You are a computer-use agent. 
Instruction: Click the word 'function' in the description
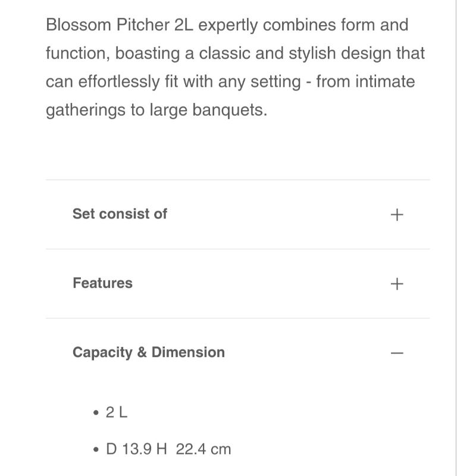76,54
